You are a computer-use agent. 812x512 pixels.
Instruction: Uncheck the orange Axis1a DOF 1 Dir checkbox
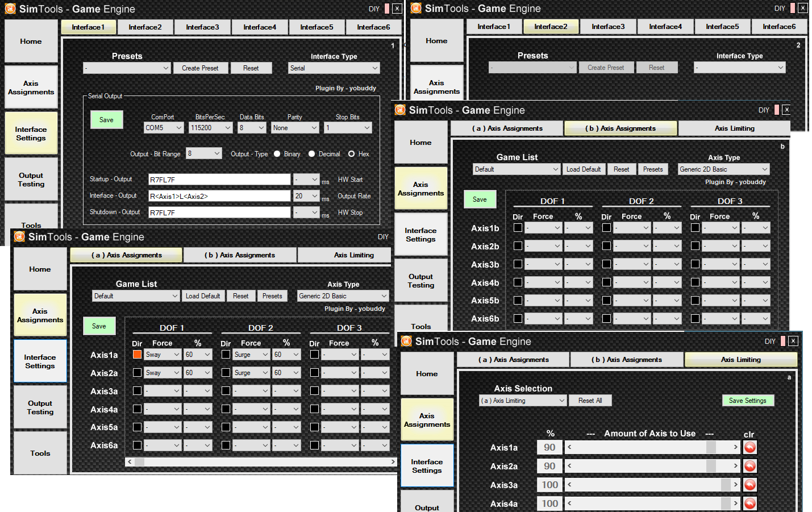click(x=137, y=354)
